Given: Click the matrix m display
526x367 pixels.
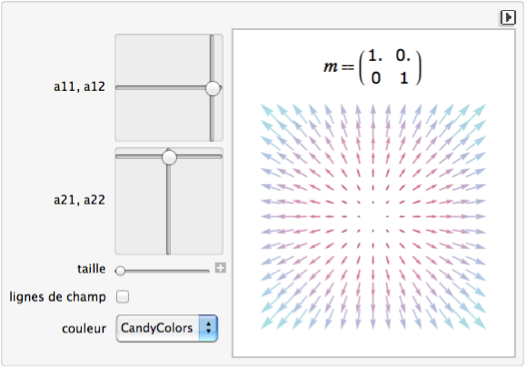Looking at the screenshot, I should pos(372,67).
